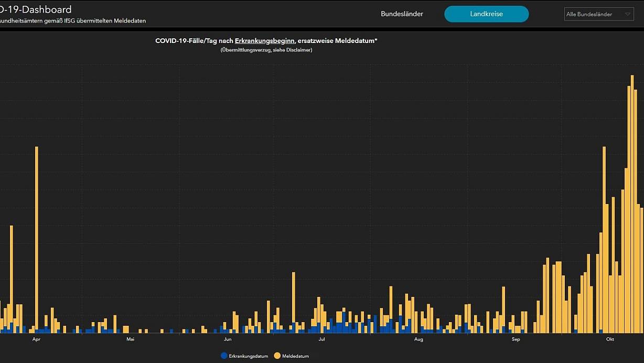This screenshot has width=644, height=363.
Task: Click the dropdown arrow beside Alle Bundesländer
Action: point(628,15)
